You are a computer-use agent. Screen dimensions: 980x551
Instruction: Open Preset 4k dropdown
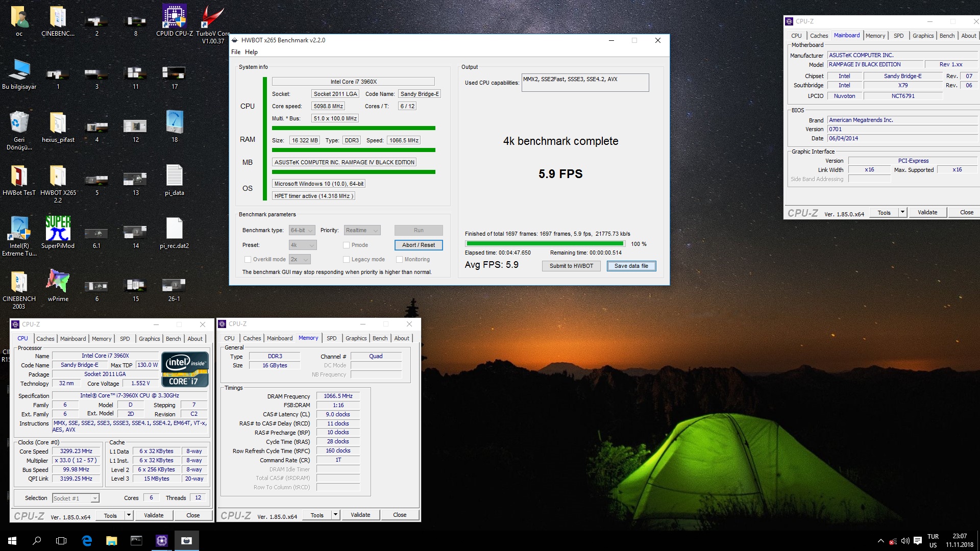303,245
